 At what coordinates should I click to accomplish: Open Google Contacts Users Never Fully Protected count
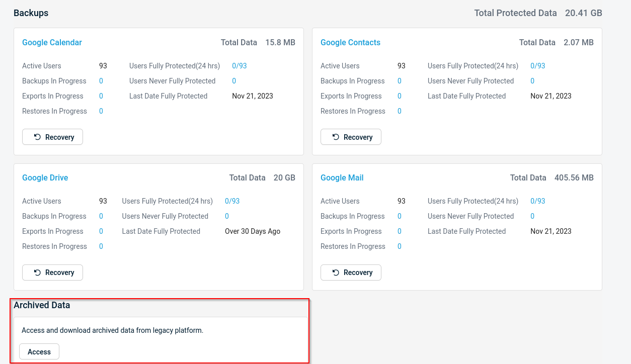coord(532,81)
